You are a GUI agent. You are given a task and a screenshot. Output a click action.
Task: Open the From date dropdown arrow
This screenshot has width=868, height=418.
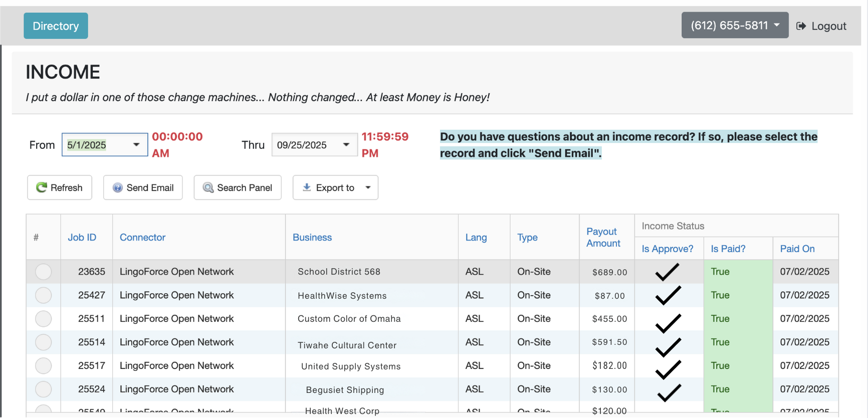pyautogui.click(x=136, y=145)
